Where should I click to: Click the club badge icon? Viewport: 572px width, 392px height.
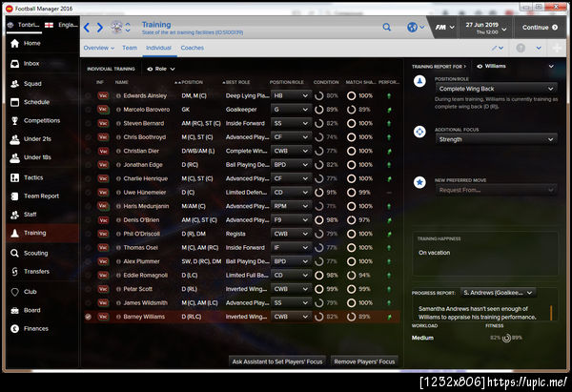(116, 28)
